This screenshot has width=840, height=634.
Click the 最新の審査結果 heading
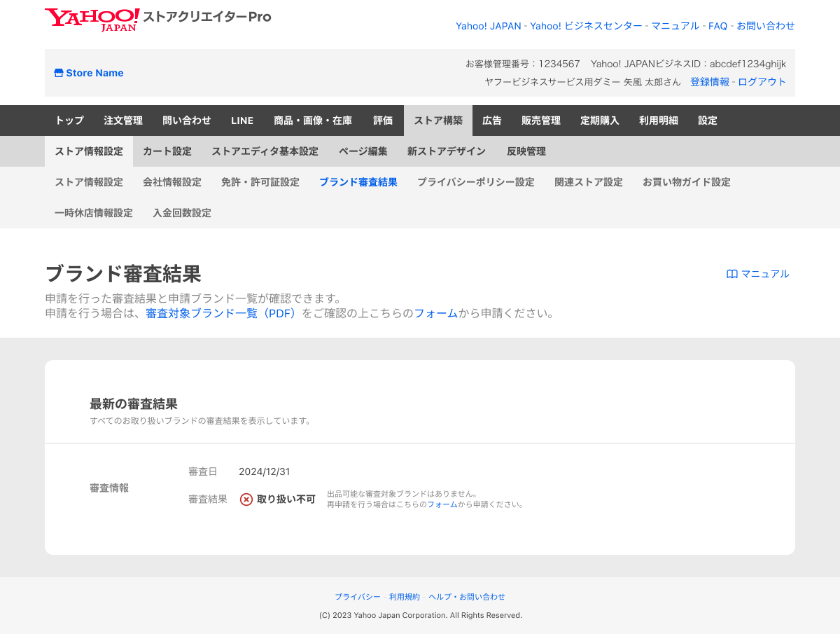[x=134, y=404]
